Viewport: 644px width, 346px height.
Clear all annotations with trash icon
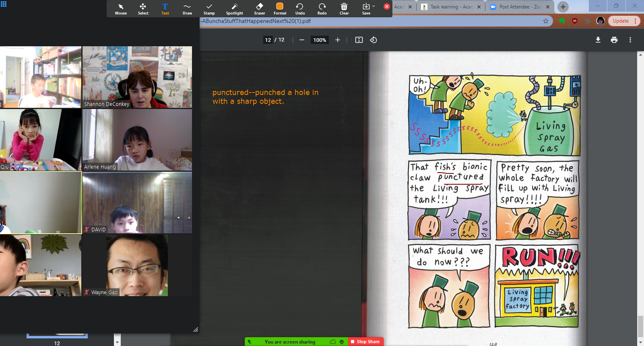point(344,9)
